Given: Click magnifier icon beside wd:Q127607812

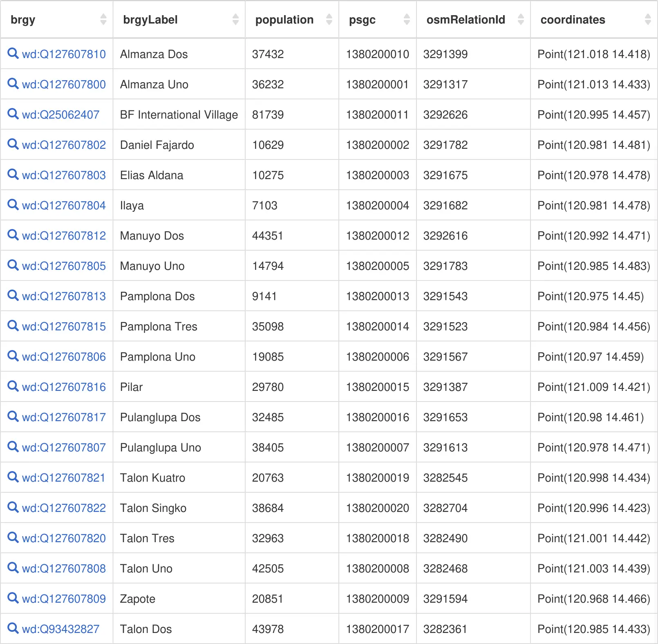Looking at the screenshot, I should click(13, 235).
